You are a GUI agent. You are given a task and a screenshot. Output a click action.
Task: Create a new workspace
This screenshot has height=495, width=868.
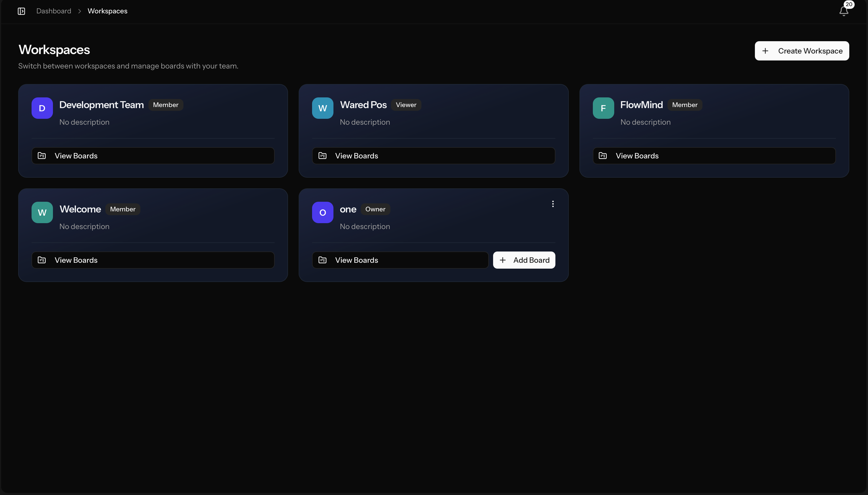point(802,51)
